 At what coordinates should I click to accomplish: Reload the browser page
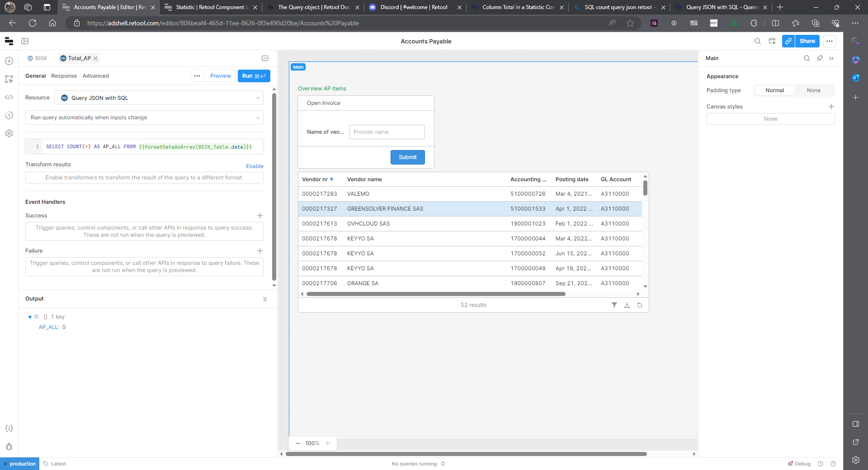click(33, 23)
